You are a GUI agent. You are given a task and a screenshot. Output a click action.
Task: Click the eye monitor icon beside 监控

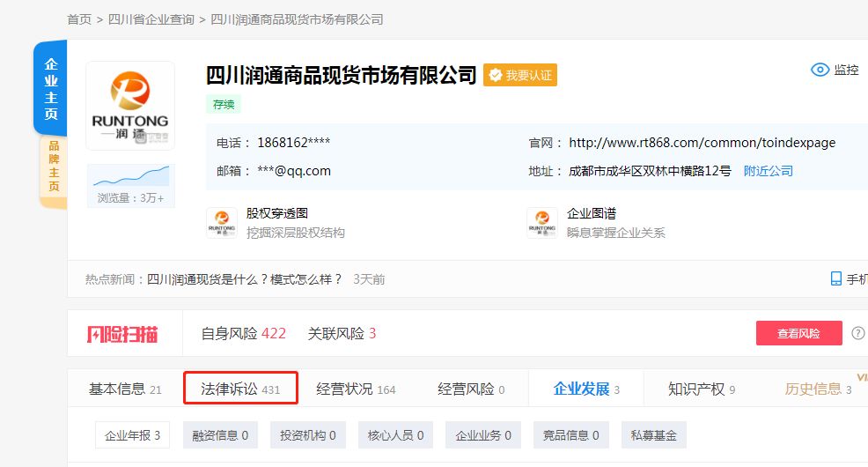(820, 70)
